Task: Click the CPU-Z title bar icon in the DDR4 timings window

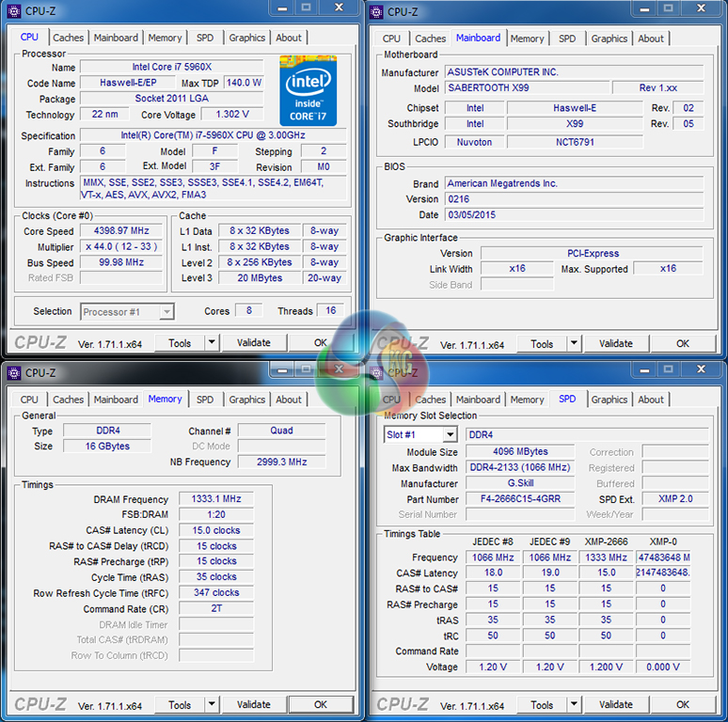Action: point(13,372)
